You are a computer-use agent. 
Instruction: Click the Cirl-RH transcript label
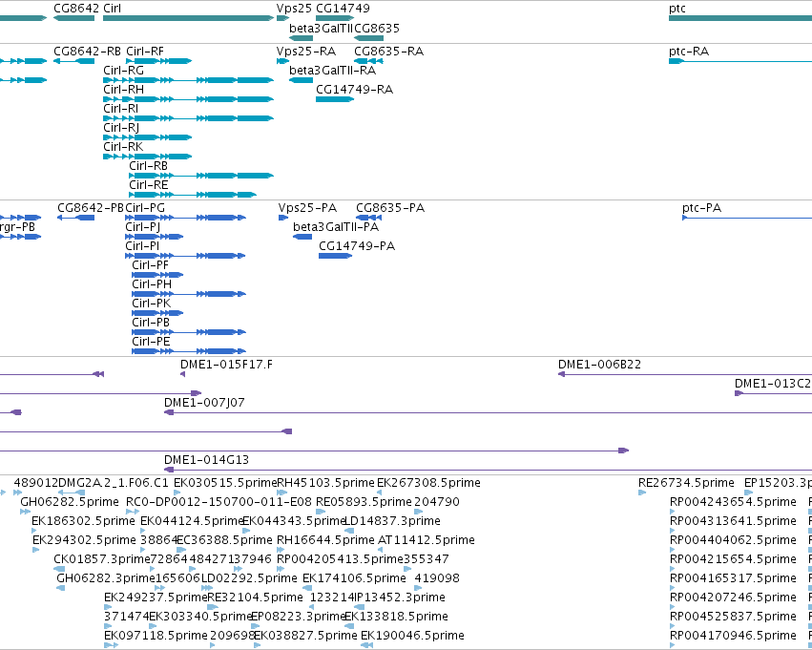click(x=123, y=90)
